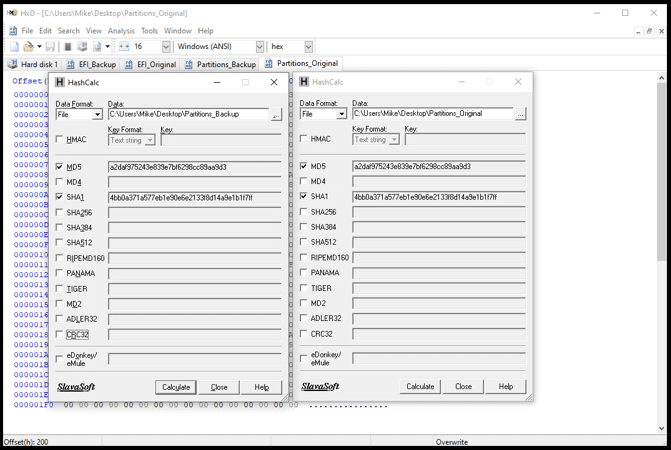The width and height of the screenshot is (671, 450).
Task: Uncheck MD5 in the Partitions_Original HashCalc window
Action: pos(304,166)
